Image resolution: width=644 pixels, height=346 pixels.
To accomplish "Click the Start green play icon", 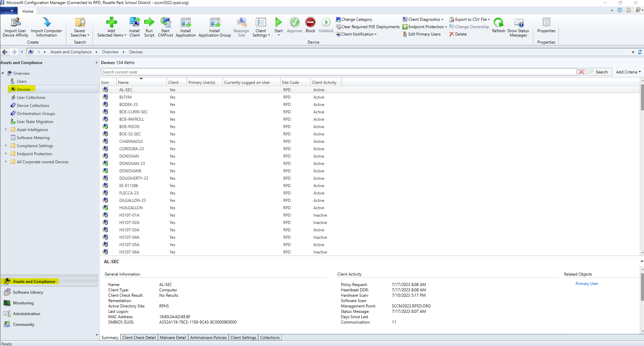I will (279, 22).
